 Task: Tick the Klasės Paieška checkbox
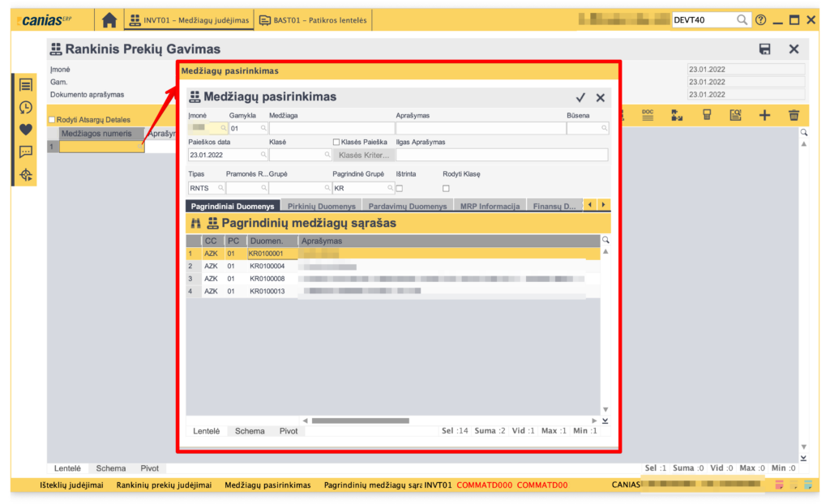pyautogui.click(x=337, y=142)
